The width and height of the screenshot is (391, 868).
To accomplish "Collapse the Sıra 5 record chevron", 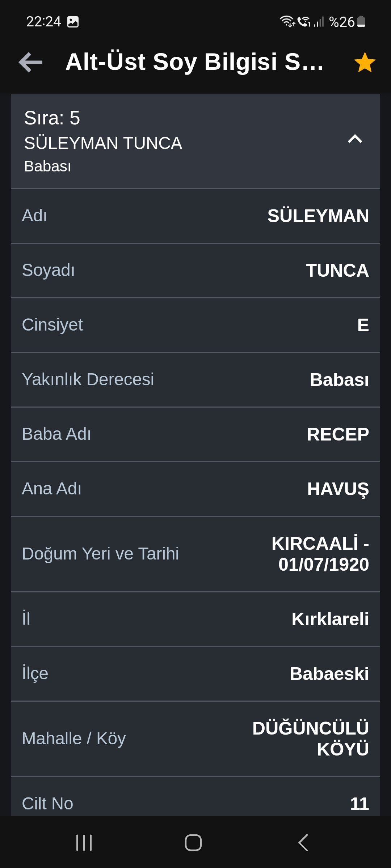I will pos(355,139).
